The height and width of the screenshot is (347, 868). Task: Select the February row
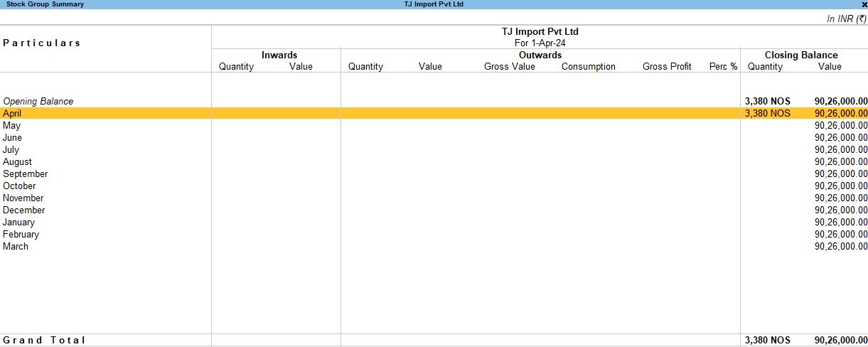(434, 234)
